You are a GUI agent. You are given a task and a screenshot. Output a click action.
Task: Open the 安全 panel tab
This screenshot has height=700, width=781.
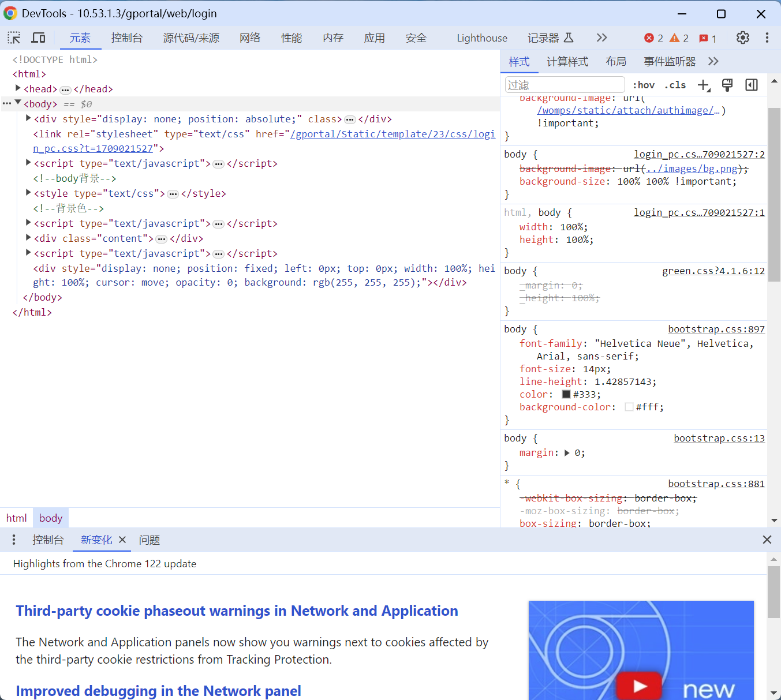tap(416, 38)
